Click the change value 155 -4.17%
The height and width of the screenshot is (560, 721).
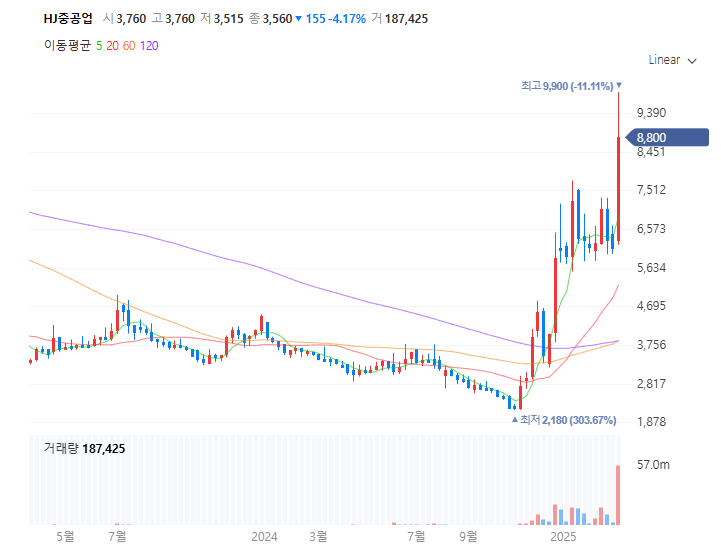(336, 19)
